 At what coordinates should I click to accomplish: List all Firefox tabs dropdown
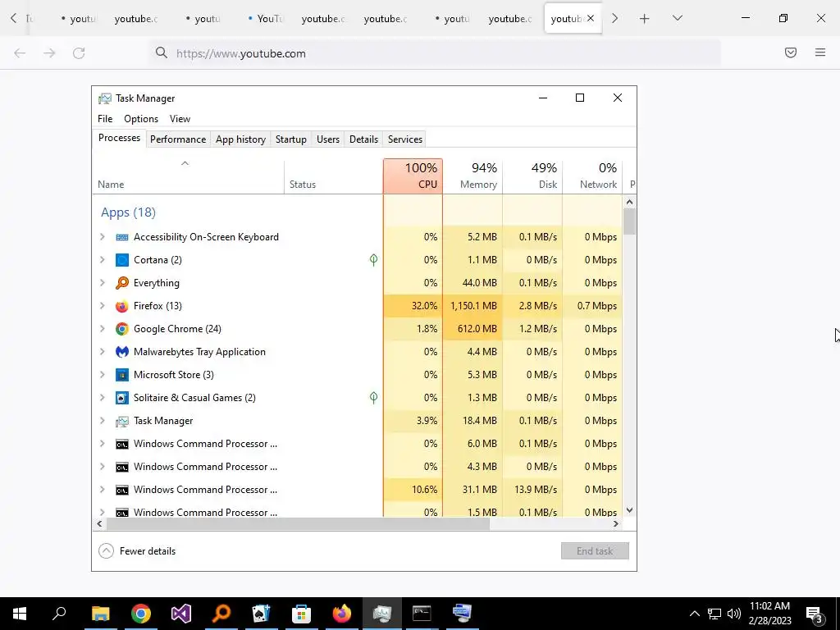click(677, 18)
